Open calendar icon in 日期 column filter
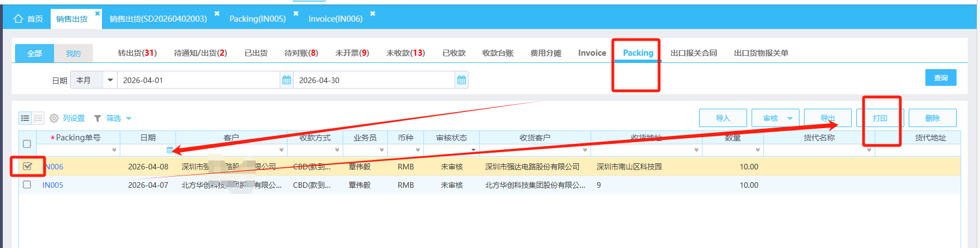Screen dimensions: 980x248 click(170, 150)
